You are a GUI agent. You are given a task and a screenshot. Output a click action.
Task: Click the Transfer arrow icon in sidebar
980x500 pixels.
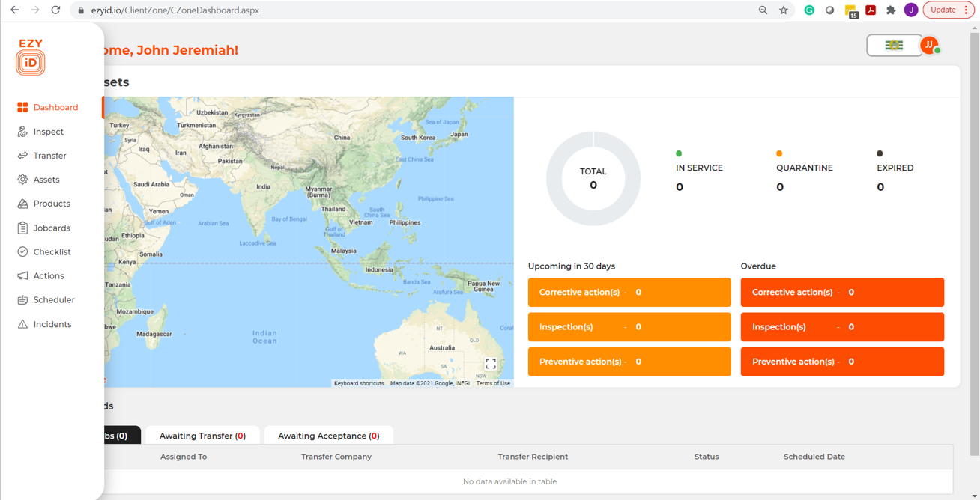(x=22, y=155)
